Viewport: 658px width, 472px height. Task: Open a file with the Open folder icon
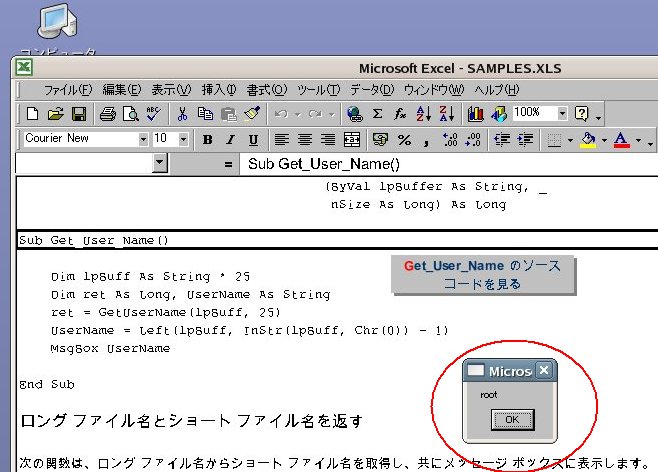pyautogui.click(x=55, y=114)
